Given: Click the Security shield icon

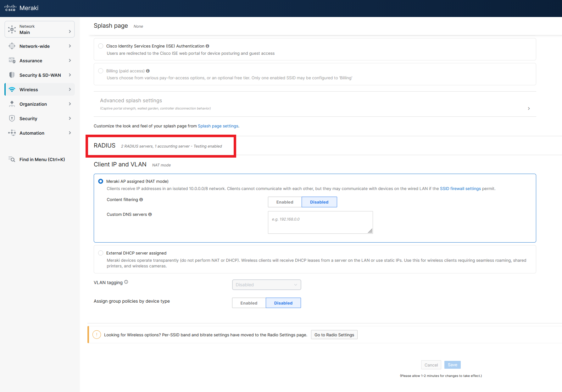Looking at the screenshot, I should 12,118.
